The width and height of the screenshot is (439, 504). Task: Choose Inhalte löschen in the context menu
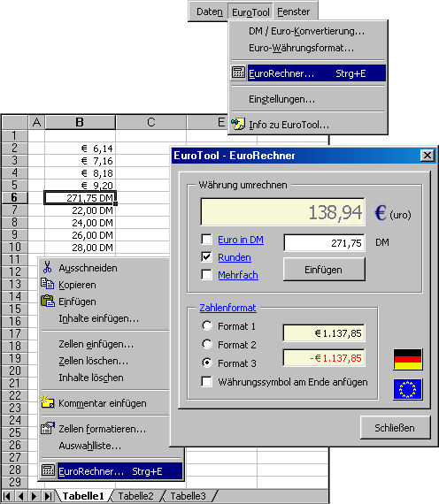coord(104,378)
